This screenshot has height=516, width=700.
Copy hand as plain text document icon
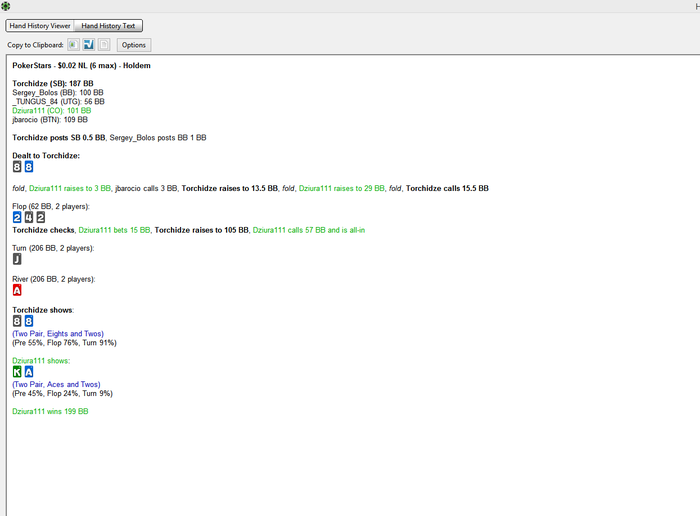point(104,45)
